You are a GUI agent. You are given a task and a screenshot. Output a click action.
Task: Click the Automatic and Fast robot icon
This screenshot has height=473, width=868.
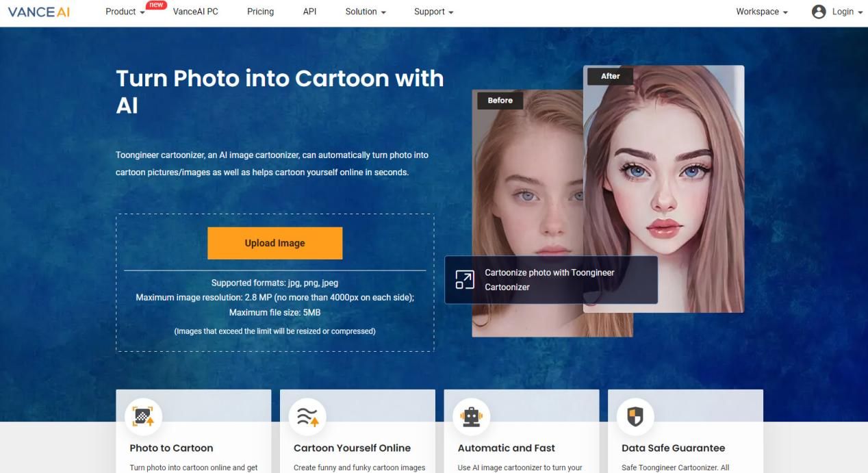coord(472,416)
